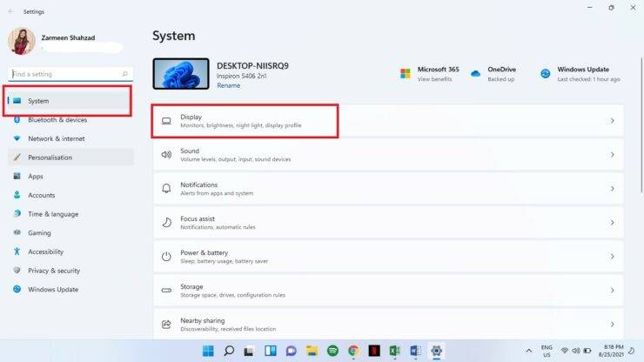Select Bluetooth & devices in sidebar
This screenshot has height=362, width=644.
coord(57,120)
